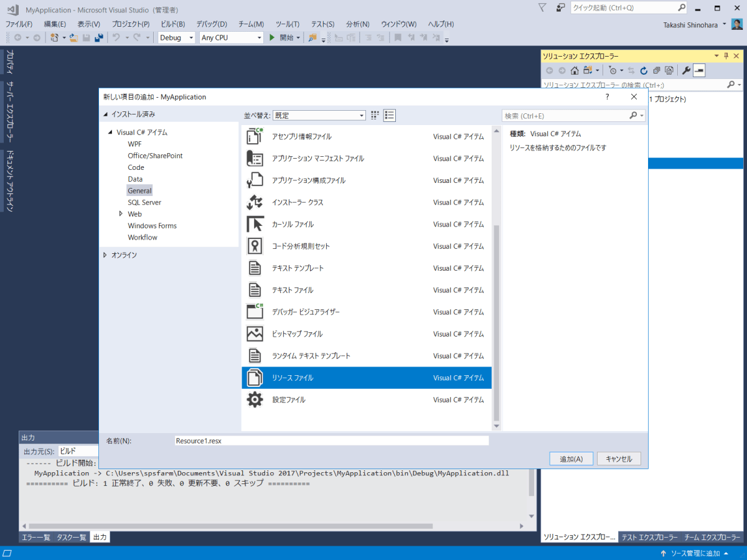Click the 名前 Resource1.resx input field
The image size is (747, 560).
point(332,440)
